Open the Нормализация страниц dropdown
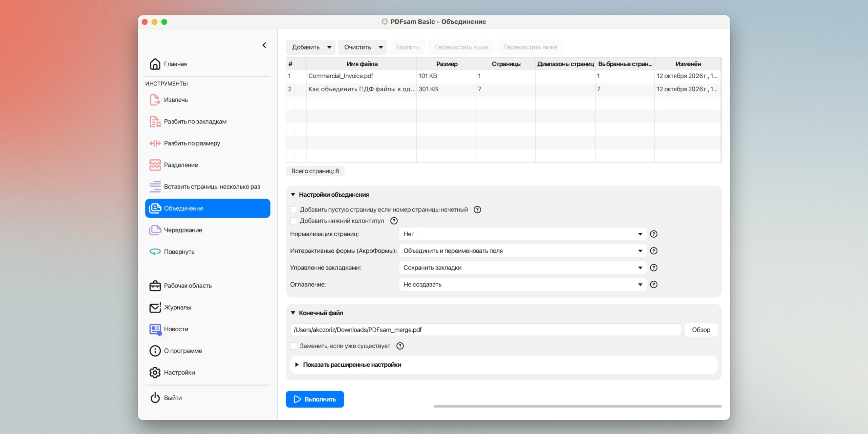The height and width of the screenshot is (434, 868). [523, 234]
